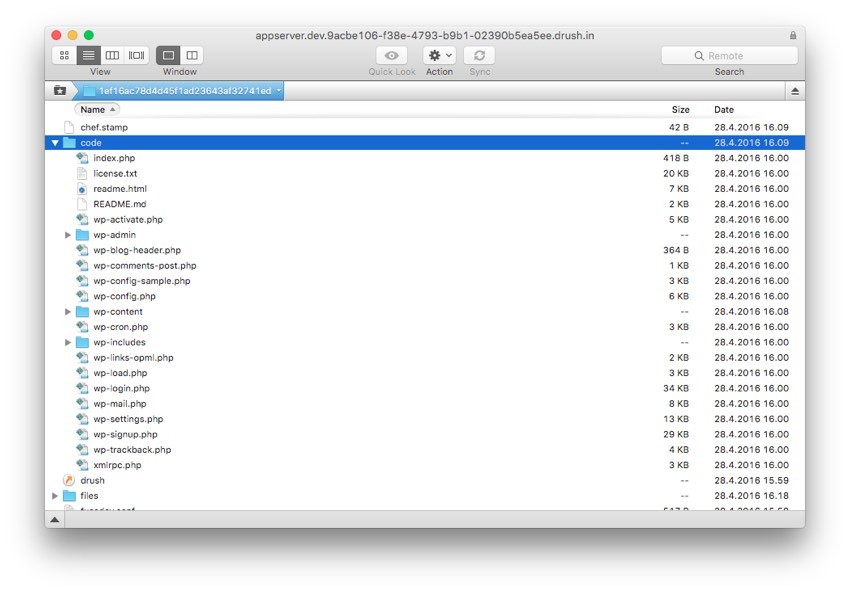Viewport: 850px width, 593px height.
Task: Collapse the code folder
Action: (55, 143)
